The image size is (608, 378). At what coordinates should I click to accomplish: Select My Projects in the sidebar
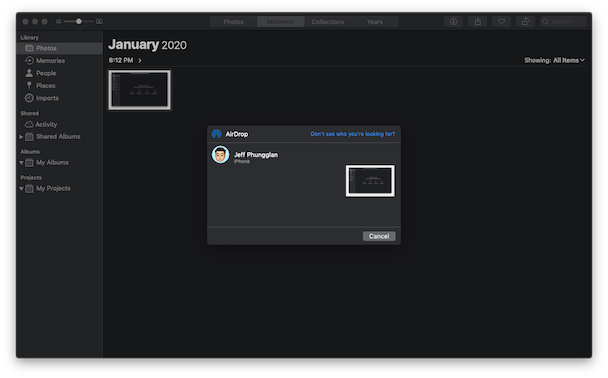click(x=60, y=188)
